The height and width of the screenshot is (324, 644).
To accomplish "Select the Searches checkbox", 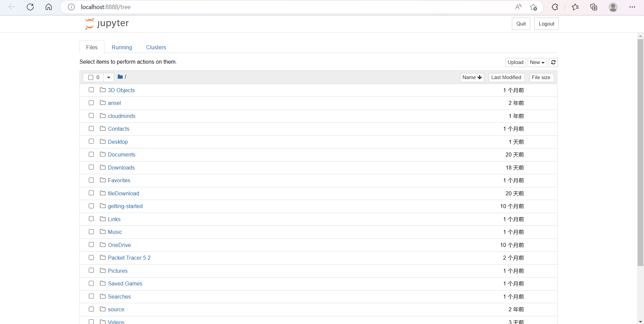I will click(91, 296).
